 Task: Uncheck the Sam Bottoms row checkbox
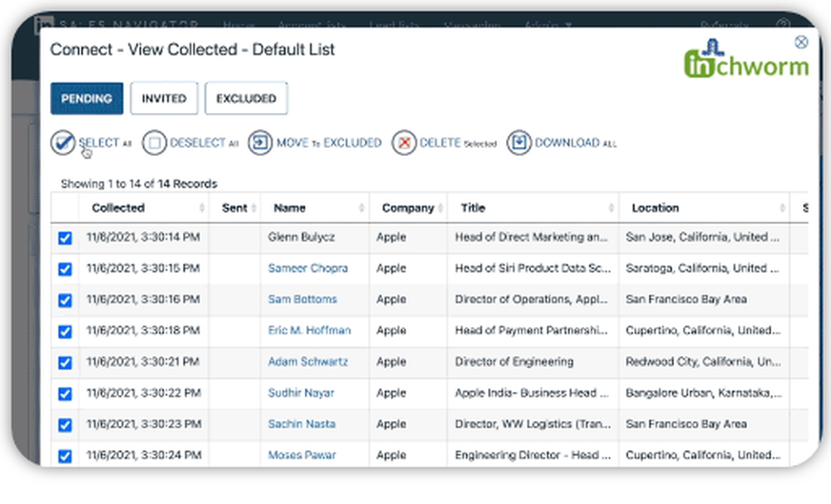(65, 301)
